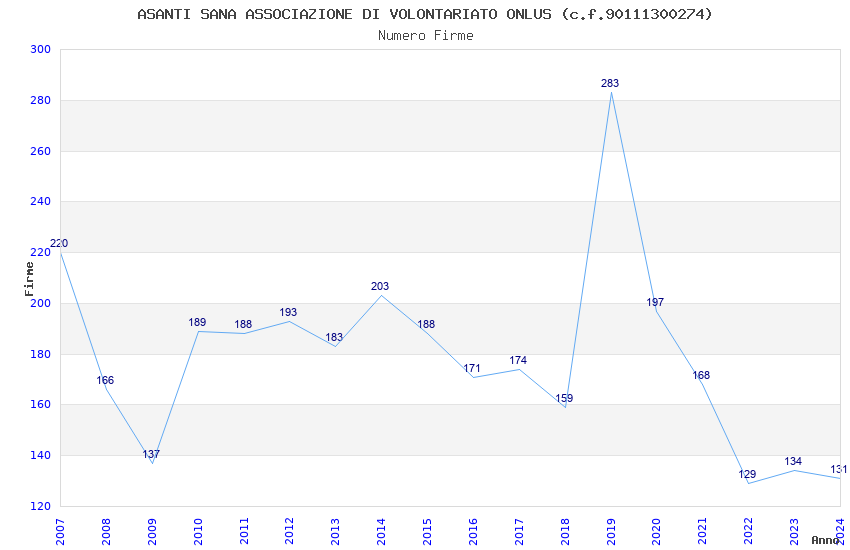The width and height of the screenshot is (850, 550).
Task: Click x-axis year 2022
Action: coord(748,532)
